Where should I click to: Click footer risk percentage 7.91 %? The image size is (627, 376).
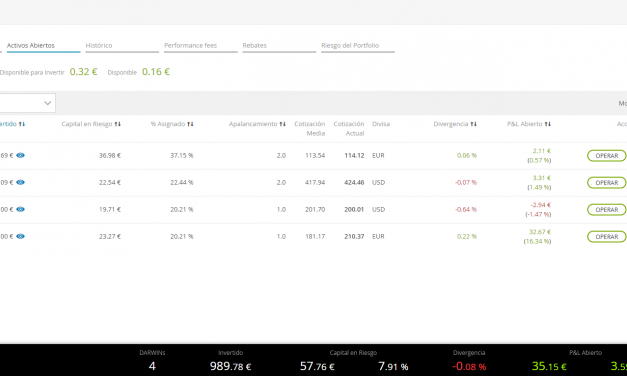[x=393, y=366]
